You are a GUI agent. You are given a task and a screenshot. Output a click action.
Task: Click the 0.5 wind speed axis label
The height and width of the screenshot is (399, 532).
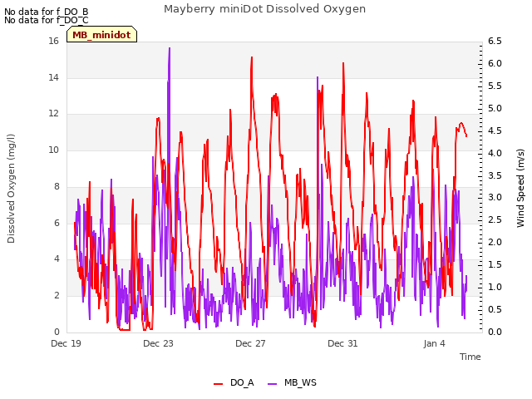[x=495, y=309]
